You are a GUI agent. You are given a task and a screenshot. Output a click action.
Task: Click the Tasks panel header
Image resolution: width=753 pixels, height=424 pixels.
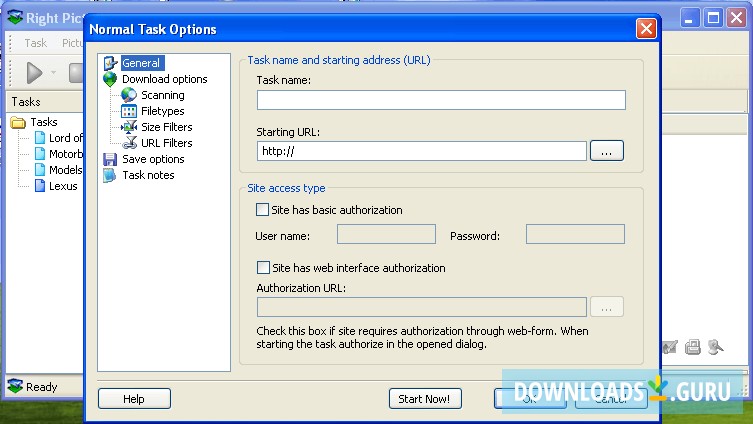[x=46, y=102]
